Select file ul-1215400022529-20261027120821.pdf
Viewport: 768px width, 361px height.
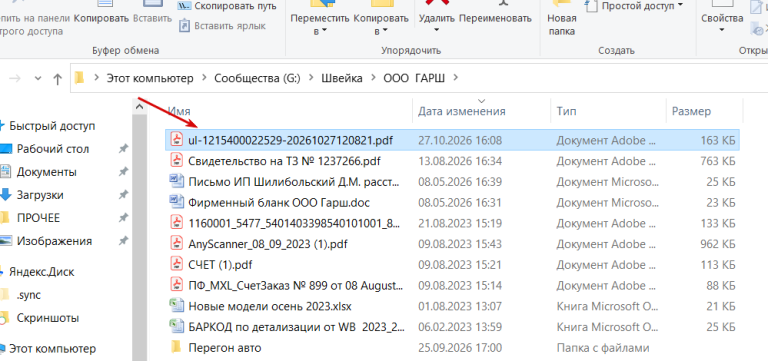point(290,141)
